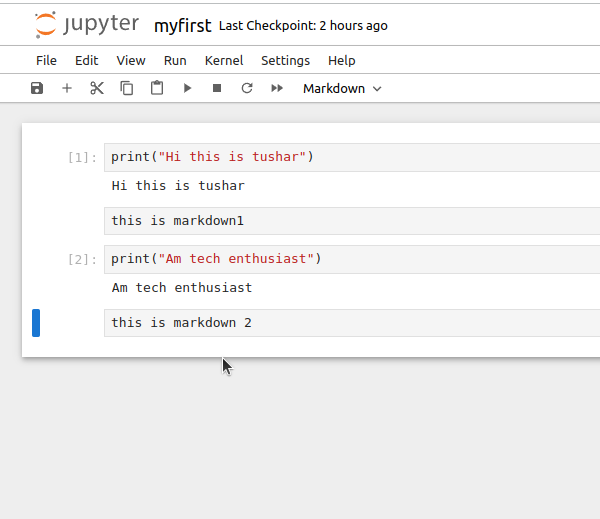The width and height of the screenshot is (600, 519).
Task: Paste cell from the clipboard icon
Action: 157,88
